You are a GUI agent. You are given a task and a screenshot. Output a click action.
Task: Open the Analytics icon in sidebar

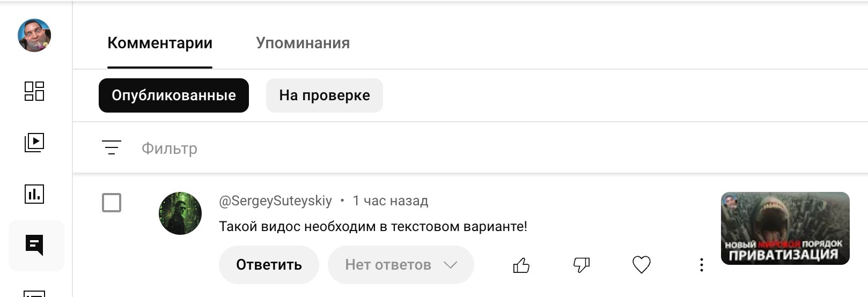[x=34, y=194]
